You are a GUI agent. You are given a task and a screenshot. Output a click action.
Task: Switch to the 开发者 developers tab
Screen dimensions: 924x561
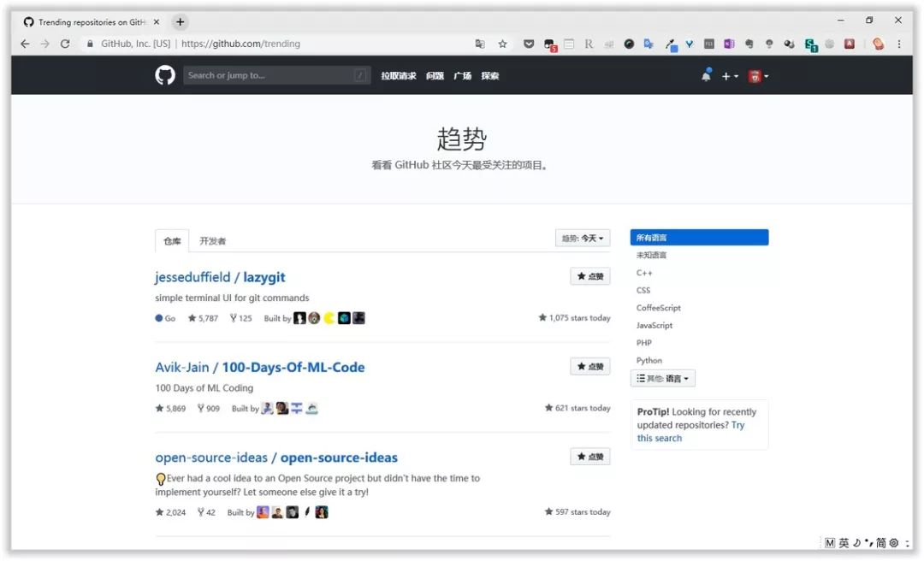(212, 241)
